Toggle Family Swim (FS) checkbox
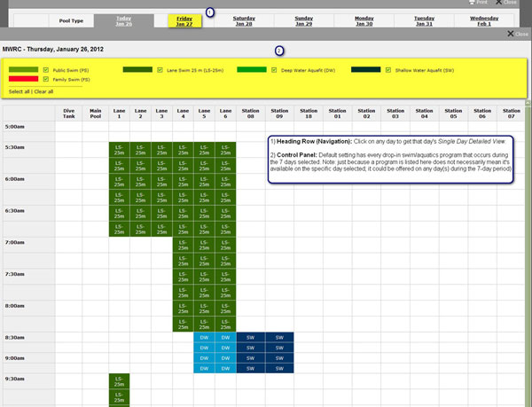The image size is (532, 407). [x=45, y=80]
